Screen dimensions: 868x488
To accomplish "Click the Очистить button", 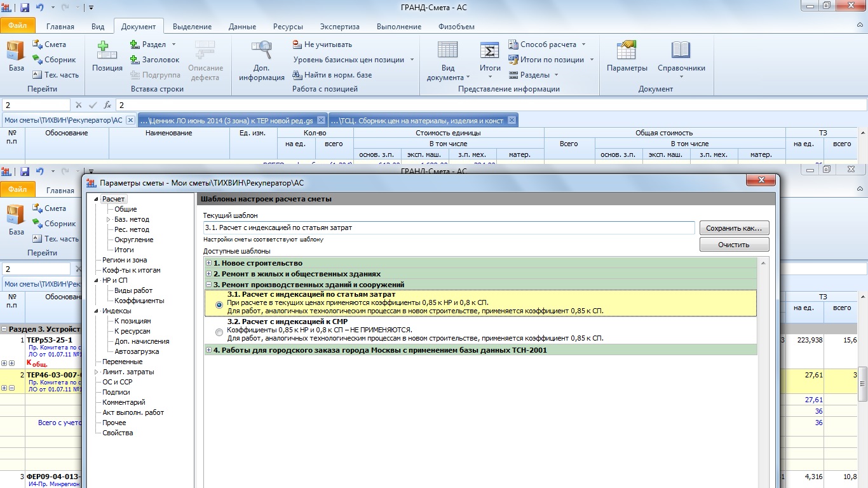I will click(734, 244).
